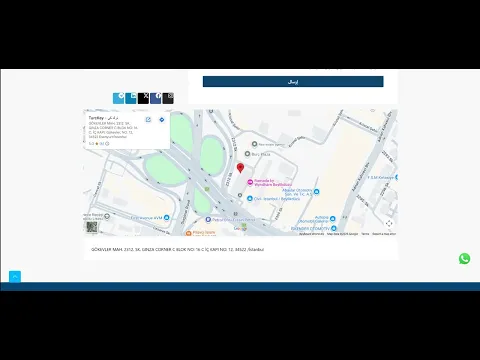The width and height of the screenshot is (480, 360).
Task: Open larger map icon in info card
Action: pos(148,120)
